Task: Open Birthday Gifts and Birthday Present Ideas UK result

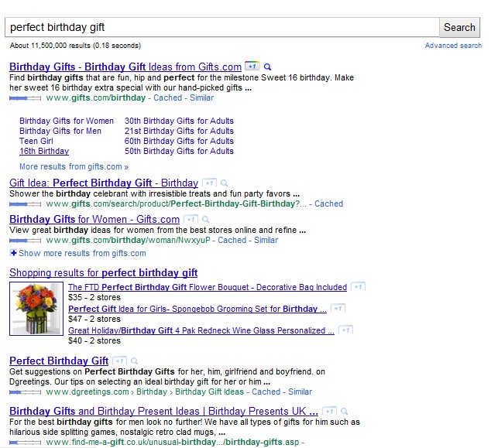Action: coord(163,411)
